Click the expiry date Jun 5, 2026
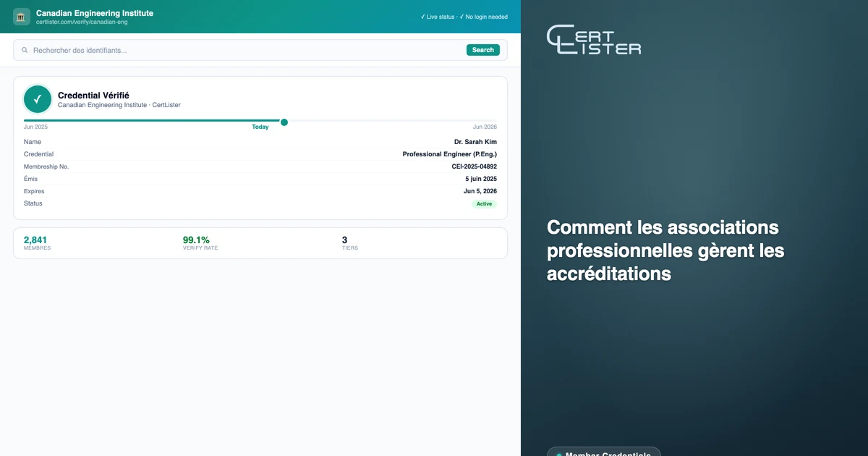868x456 pixels. point(480,191)
